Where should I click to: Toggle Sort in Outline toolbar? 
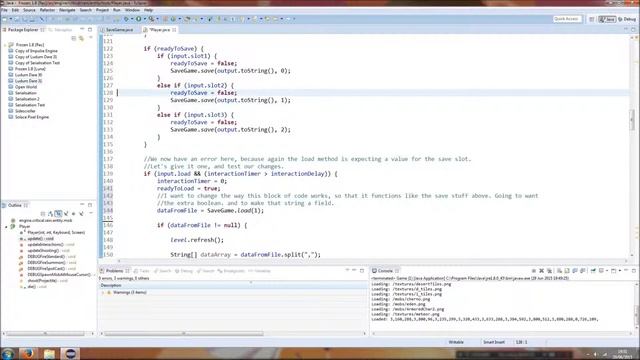click(50, 213)
